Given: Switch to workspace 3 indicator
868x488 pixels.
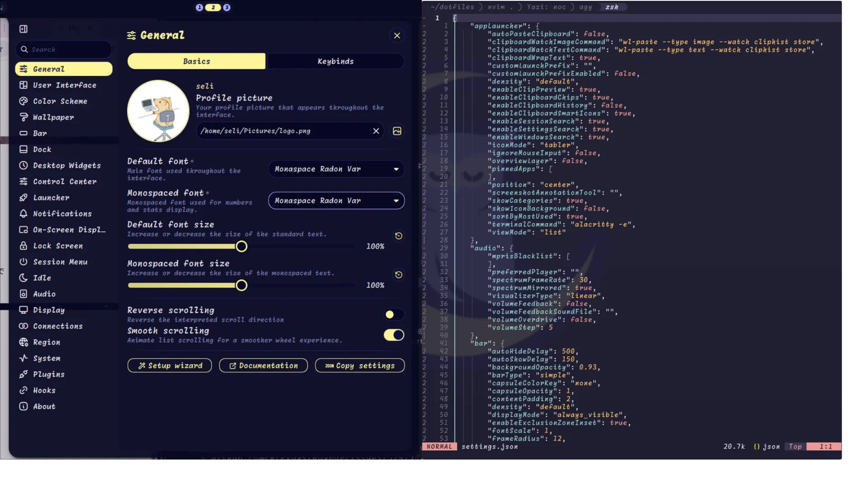Looking at the screenshot, I should (227, 7).
